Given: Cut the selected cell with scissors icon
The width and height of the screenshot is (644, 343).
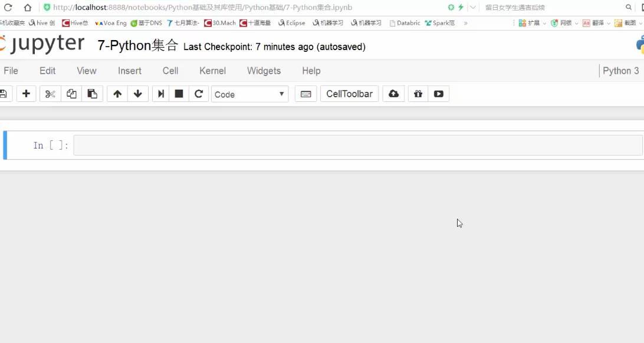Looking at the screenshot, I should click(x=50, y=94).
